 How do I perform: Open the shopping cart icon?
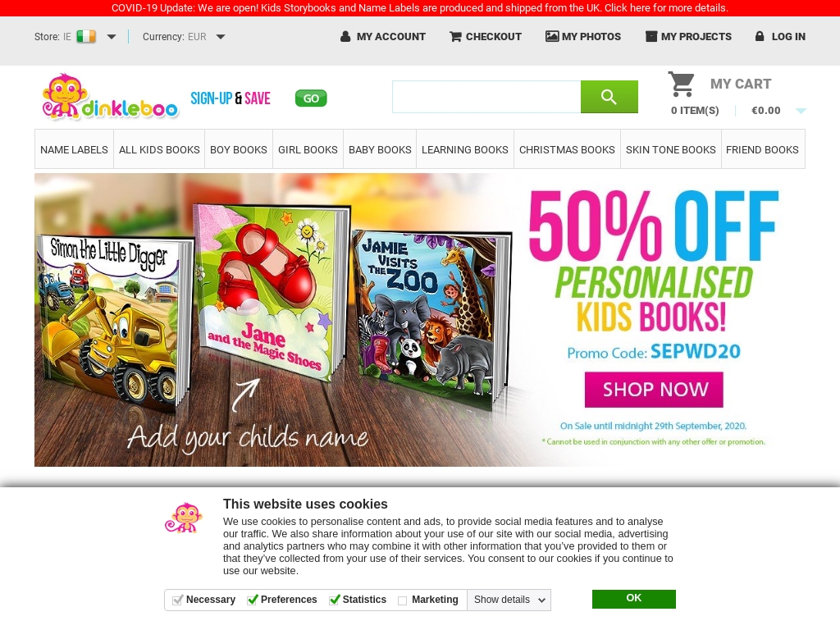pyautogui.click(x=682, y=84)
